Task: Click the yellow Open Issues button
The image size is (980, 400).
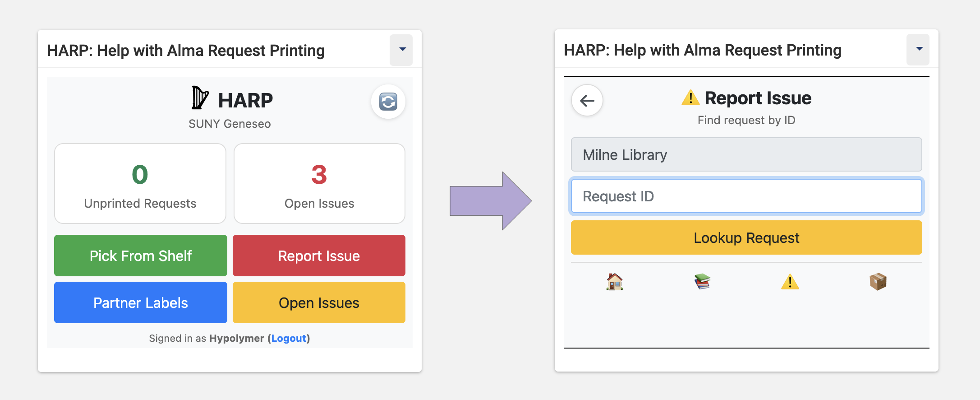Action: (x=319, y=302)
